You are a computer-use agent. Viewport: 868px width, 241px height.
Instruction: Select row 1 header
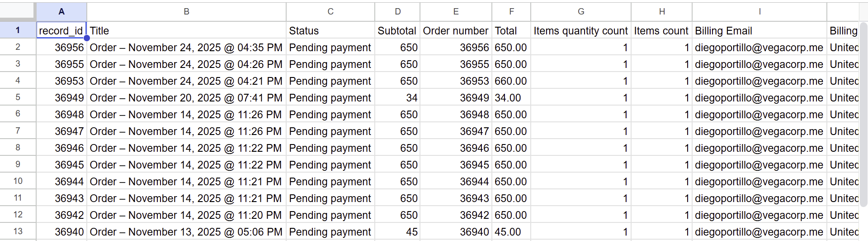coord(18,30)
